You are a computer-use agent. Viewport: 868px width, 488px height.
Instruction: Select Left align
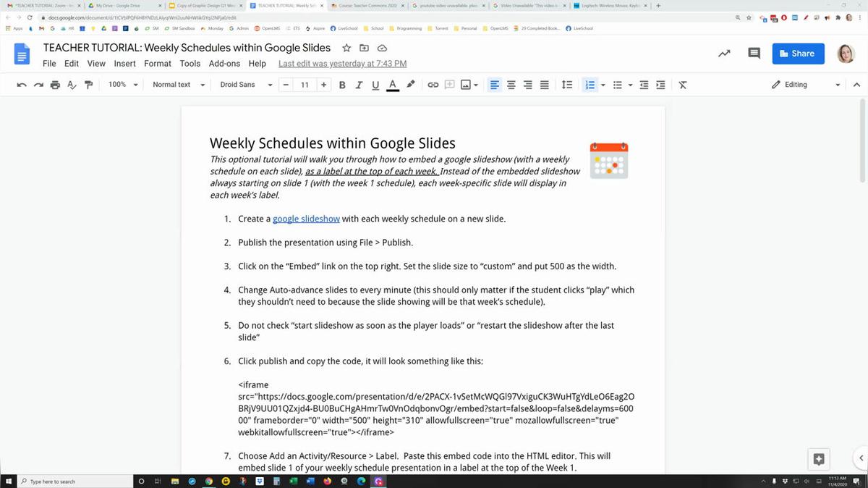495,85
